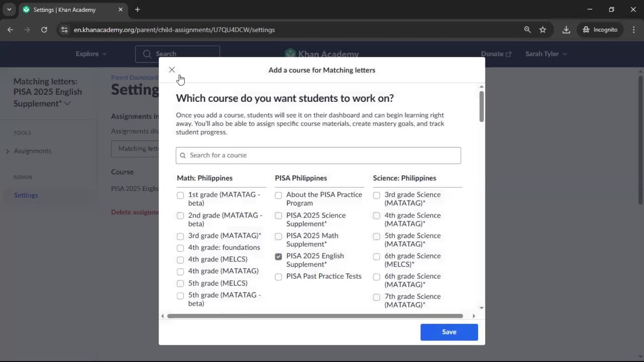Screen dimensions: 644x362
Task: Open the downloads icon
Action: (566, 29)
